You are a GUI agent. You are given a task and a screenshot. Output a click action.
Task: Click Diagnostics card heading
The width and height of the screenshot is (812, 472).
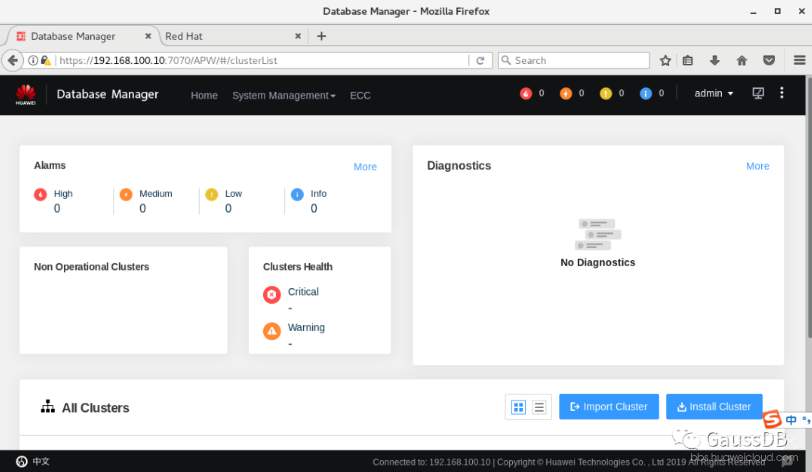tap(459, 166)
